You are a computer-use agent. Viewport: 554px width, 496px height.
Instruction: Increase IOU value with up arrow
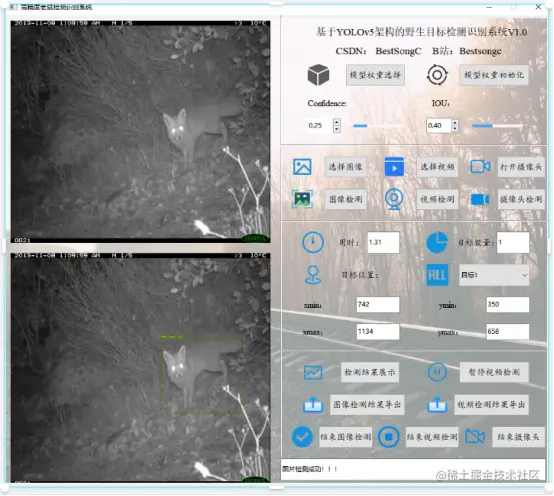pyautogui.click(x=455, y=122)
